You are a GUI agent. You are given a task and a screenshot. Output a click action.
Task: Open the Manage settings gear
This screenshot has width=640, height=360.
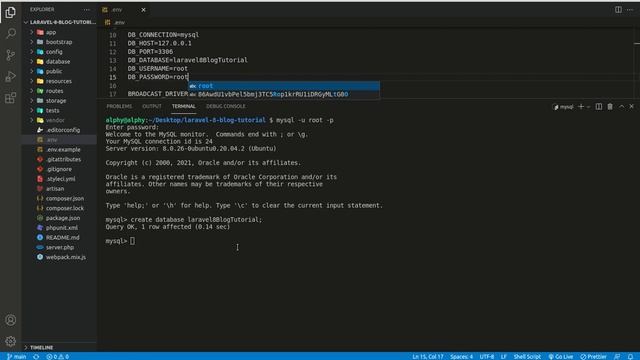click(11, 341)
